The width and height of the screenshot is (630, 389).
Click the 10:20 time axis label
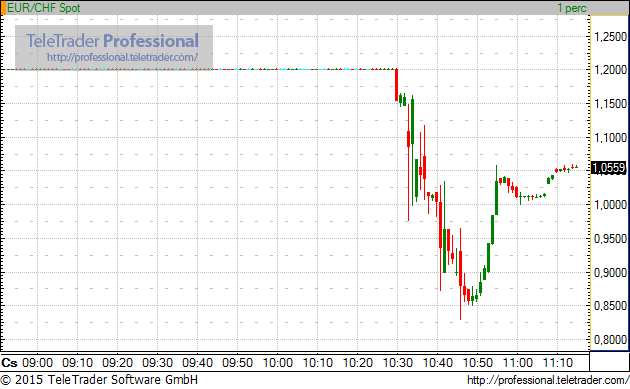click(358, 363)
